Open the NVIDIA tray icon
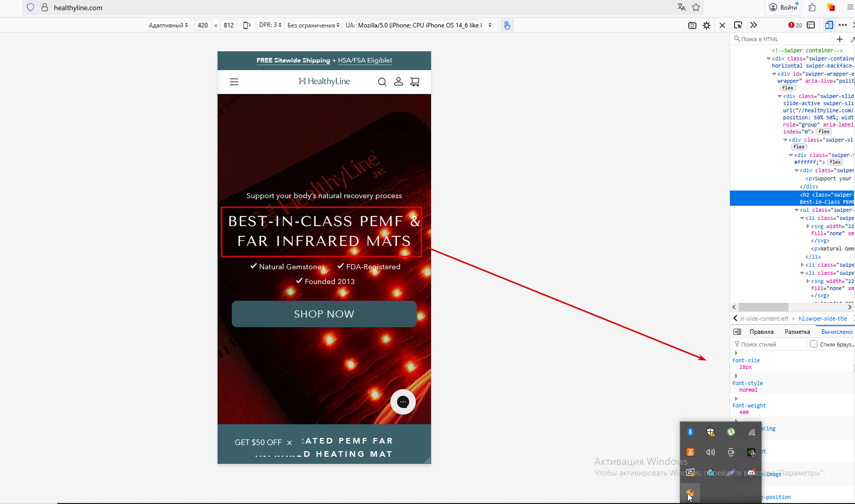The height and width of the screenshot is (504, 855). [751, 452]
